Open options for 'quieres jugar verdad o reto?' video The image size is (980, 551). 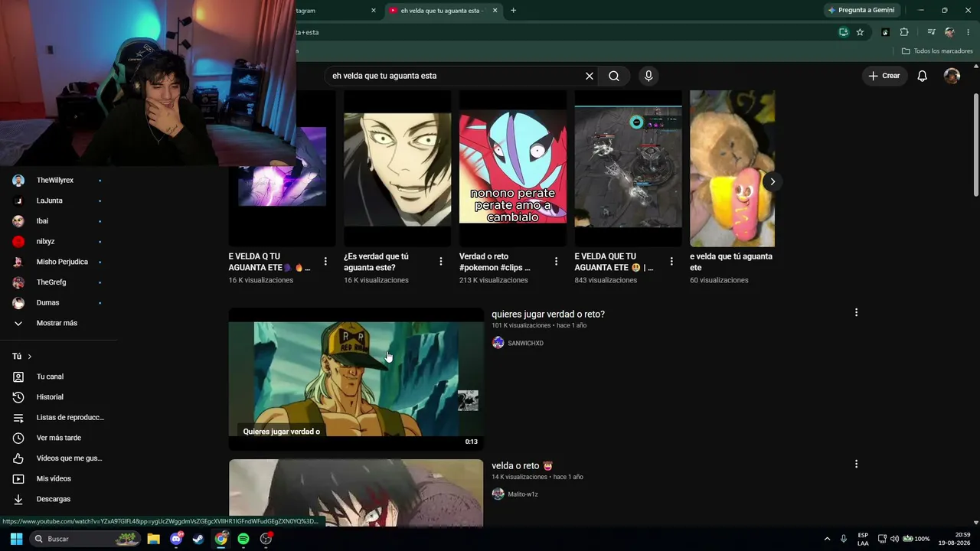856,312
